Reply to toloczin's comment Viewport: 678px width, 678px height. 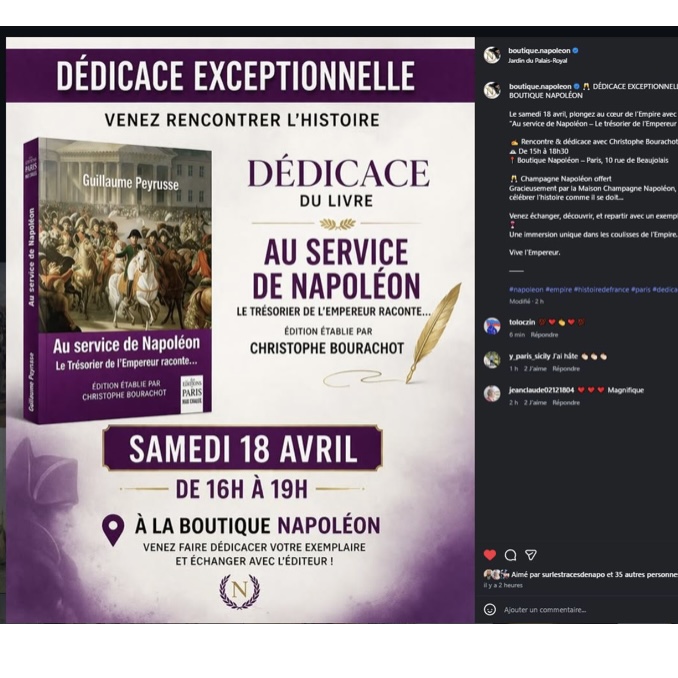(544, 335)
